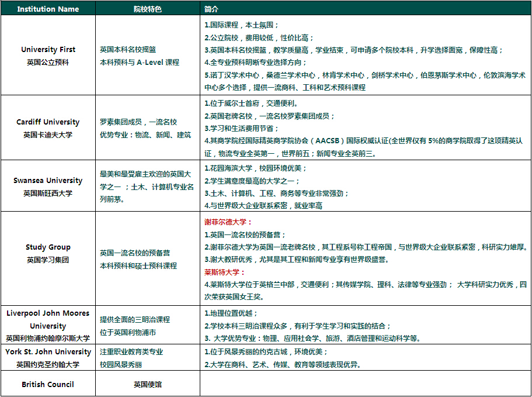Screen dimensions: 532x397
Task: Click the '校园风景秀丽' feature text
Action: (121, 365)
